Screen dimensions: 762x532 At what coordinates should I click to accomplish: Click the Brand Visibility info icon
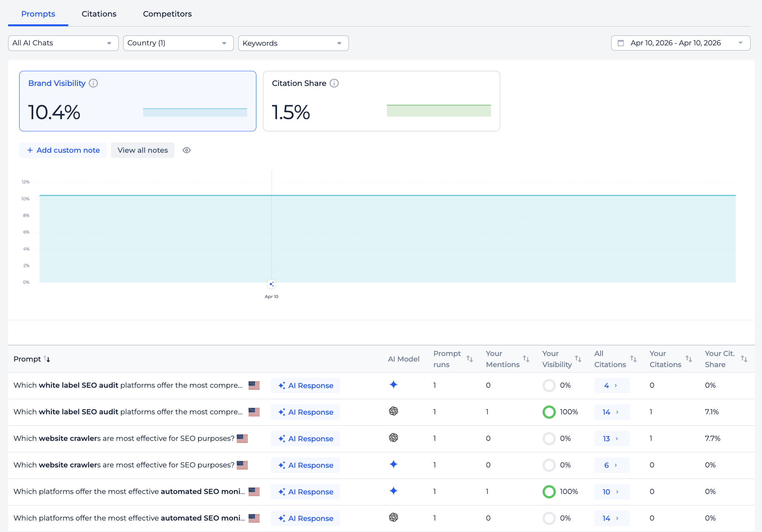point(93,83)
